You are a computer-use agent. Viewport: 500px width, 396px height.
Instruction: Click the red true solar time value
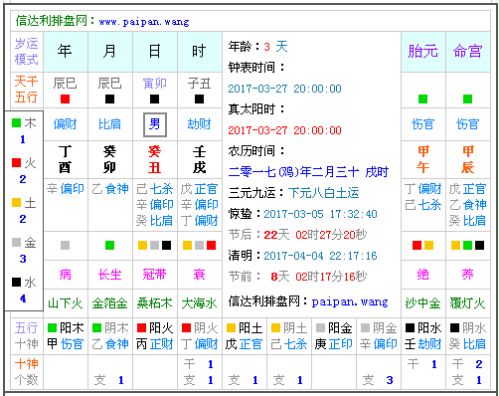(x=285, y=130)
